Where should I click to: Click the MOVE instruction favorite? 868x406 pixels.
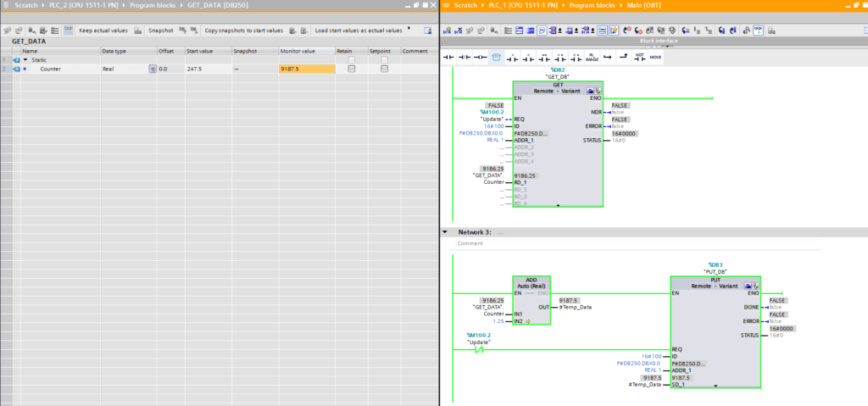655,58
